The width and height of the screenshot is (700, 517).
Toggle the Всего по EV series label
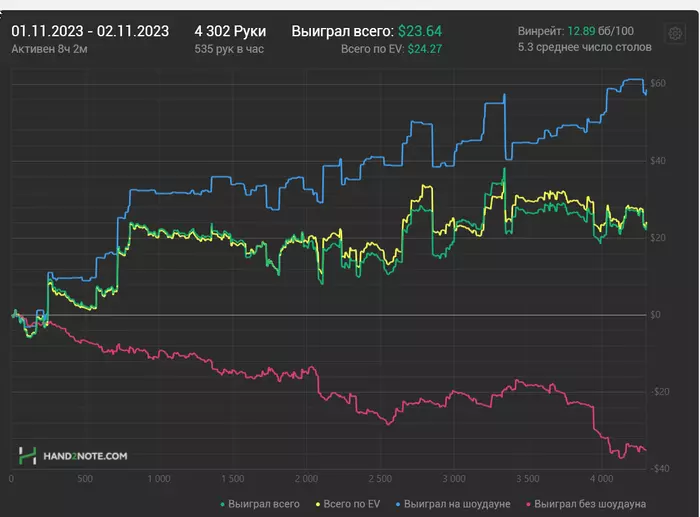tap(352, 504)
